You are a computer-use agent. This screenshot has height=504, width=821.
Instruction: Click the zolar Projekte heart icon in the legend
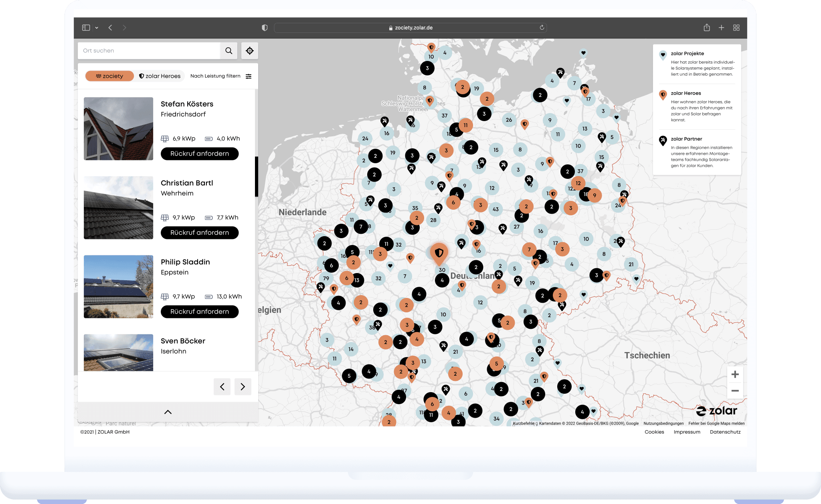click(x=663, y=55)
